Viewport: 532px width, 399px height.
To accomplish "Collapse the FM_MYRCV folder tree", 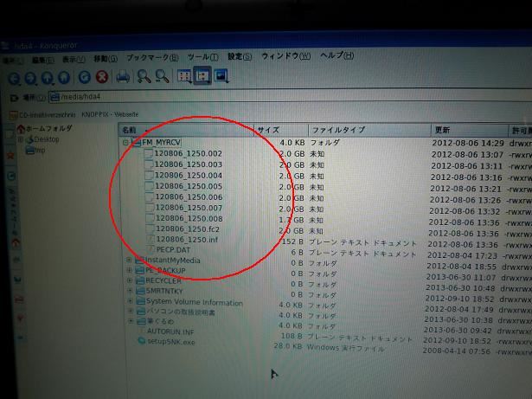I will click(x=125, y=143).
